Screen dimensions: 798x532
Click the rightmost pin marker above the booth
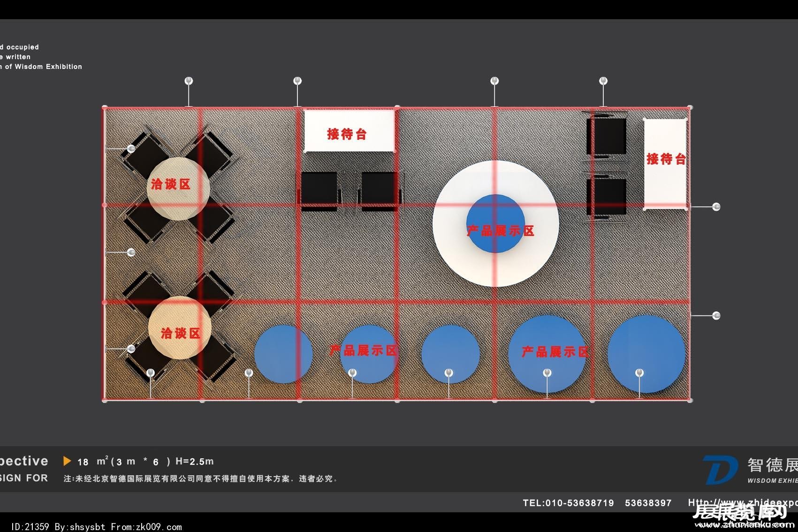pos(603,81)
